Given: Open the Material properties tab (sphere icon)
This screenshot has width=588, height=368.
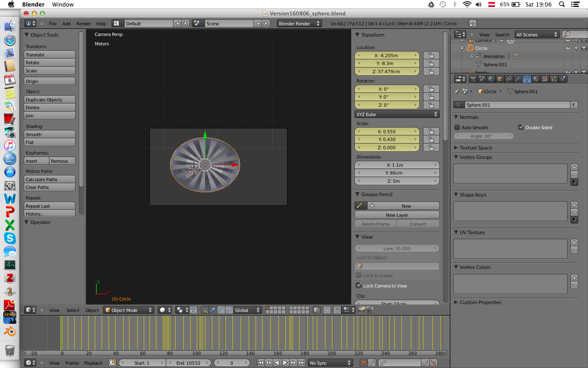Looking at the screenshot, I should coord(536,79).
